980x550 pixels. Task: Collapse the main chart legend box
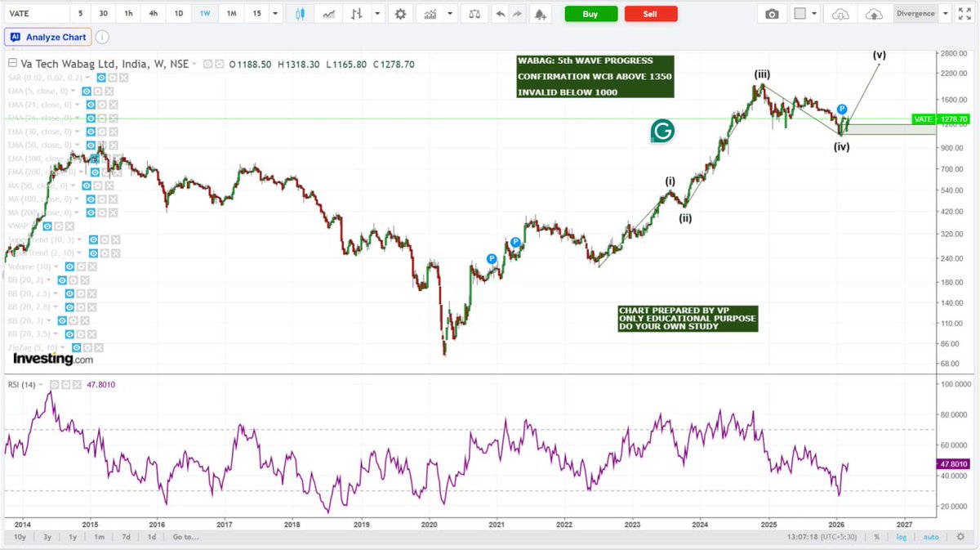click(11, 64)
